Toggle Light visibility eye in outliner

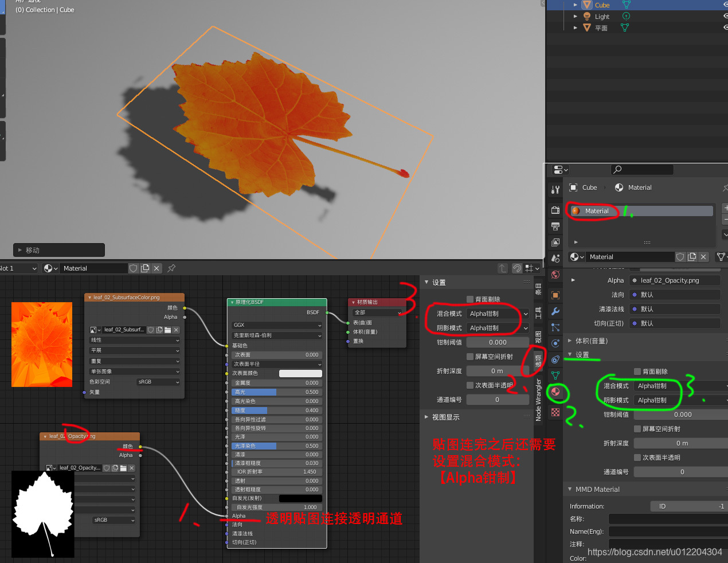[x=726, y=16]
